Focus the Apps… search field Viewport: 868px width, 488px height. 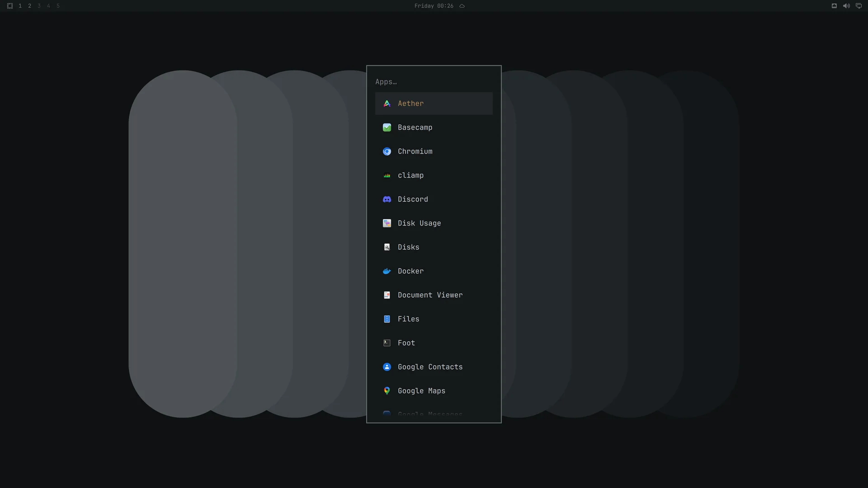(434, 82)
